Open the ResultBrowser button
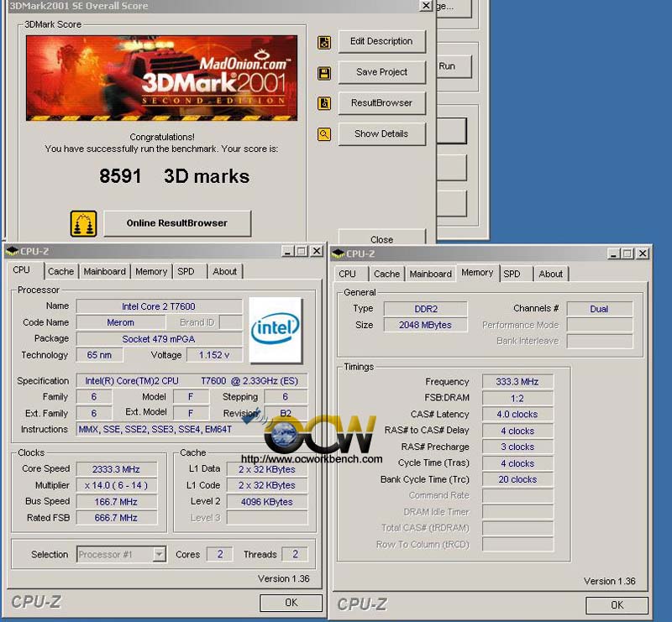The height and width of the screenshot is (622, 672). tap(382, 103)
